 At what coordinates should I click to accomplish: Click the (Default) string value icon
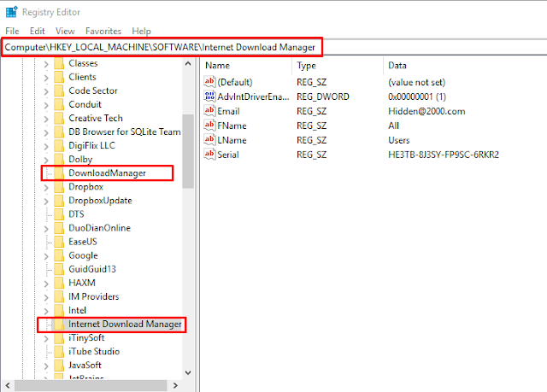pos(209,81)
